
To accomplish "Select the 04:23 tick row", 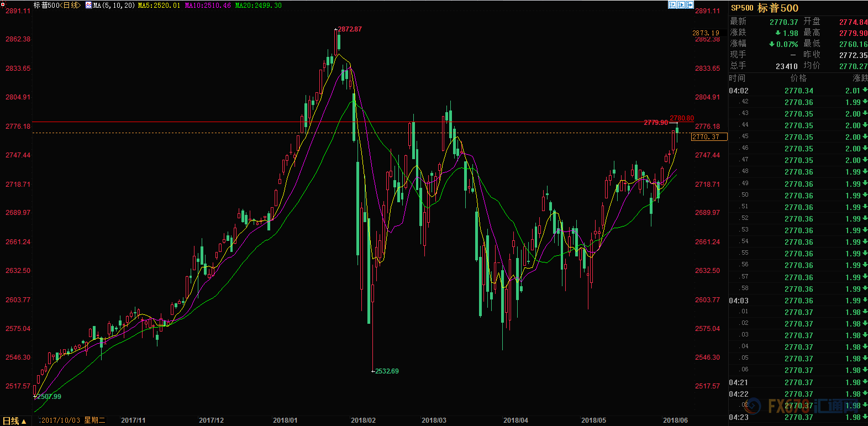I will pyautogui.click(x=798, y=417).
